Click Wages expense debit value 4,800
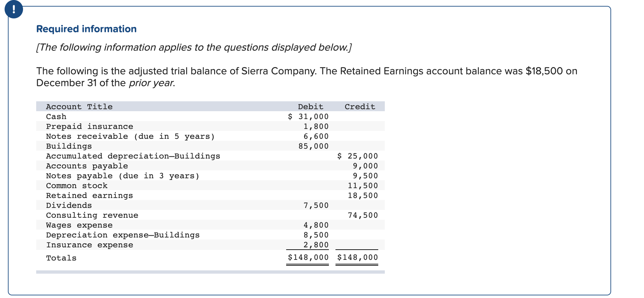 316,225
